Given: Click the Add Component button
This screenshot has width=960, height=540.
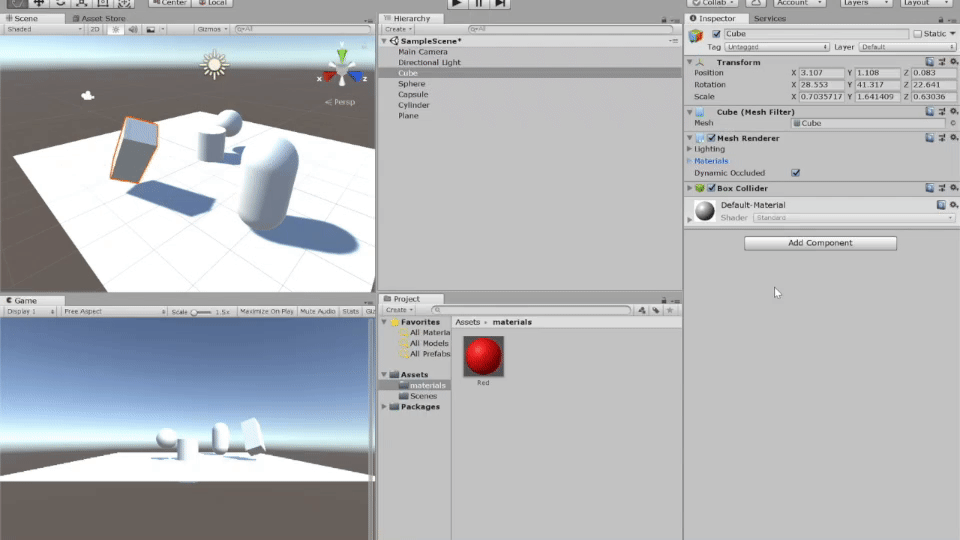Looking at the screenshot, I should click(820, 243).
